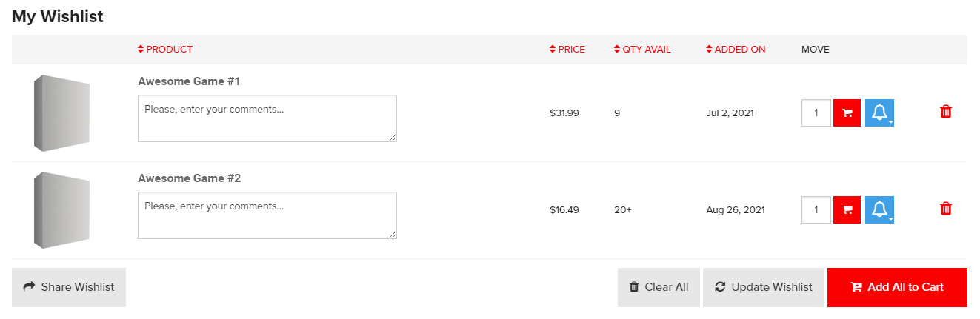Sort wishlist by Product column
Screen dimensions: 980x319
click(x=165, y=50)
